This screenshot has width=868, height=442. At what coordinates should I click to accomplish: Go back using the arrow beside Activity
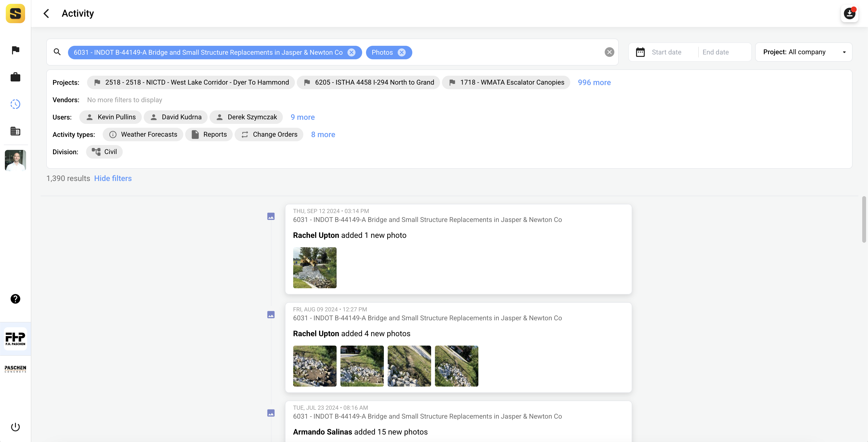coord(47,13)
